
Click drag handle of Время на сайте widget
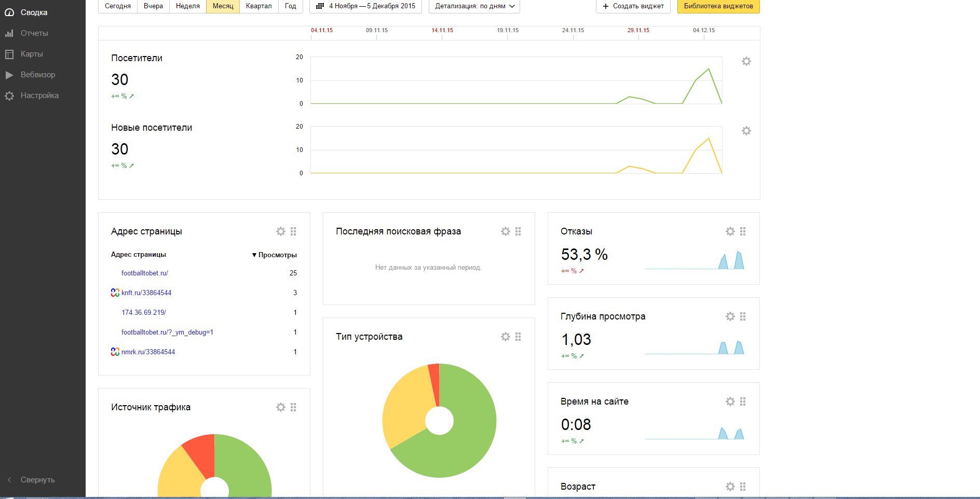[743, 401]
